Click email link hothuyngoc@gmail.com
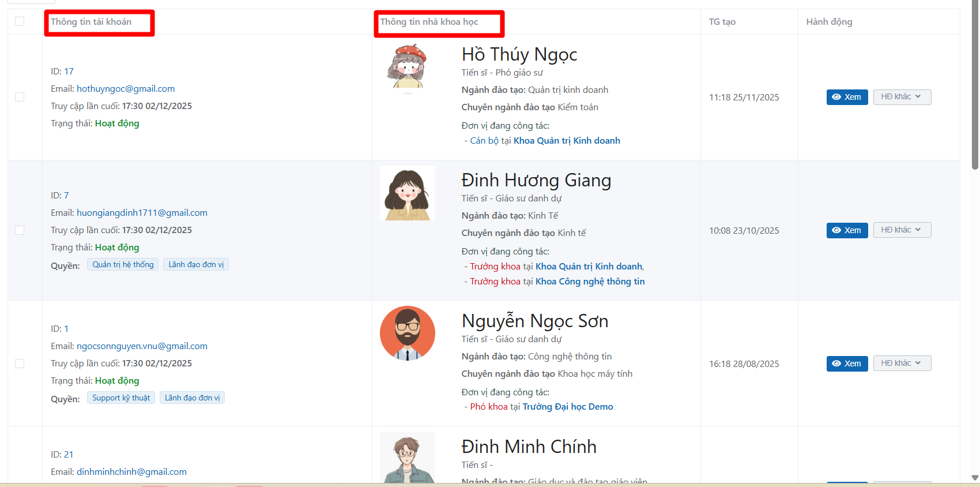 126,89
